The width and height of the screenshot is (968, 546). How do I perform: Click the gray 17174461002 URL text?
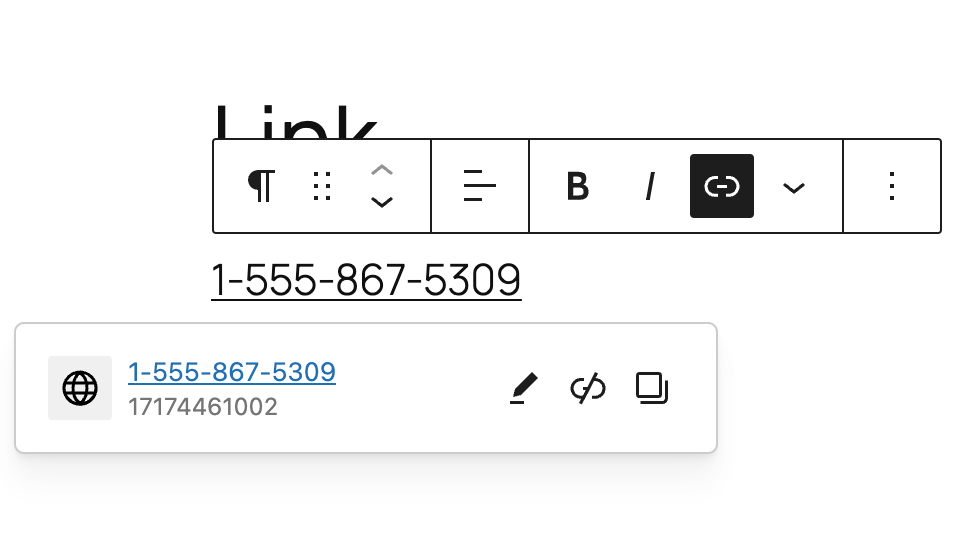tap(202, 407)
